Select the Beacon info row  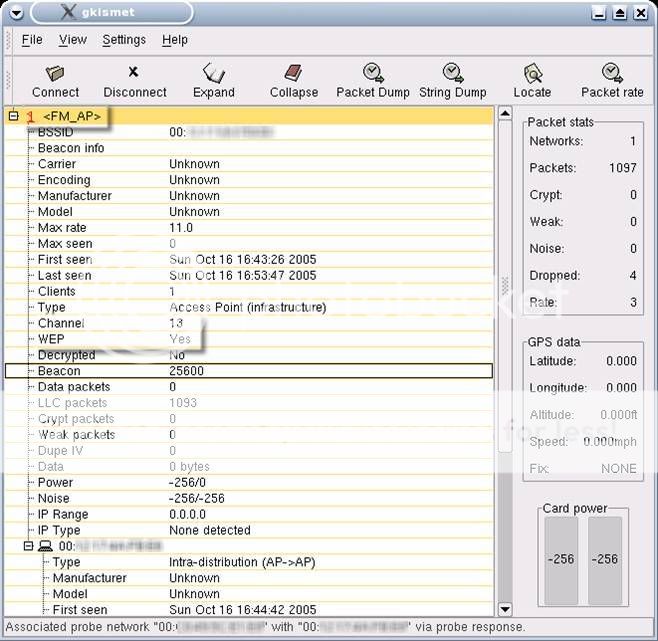[249, 148]
